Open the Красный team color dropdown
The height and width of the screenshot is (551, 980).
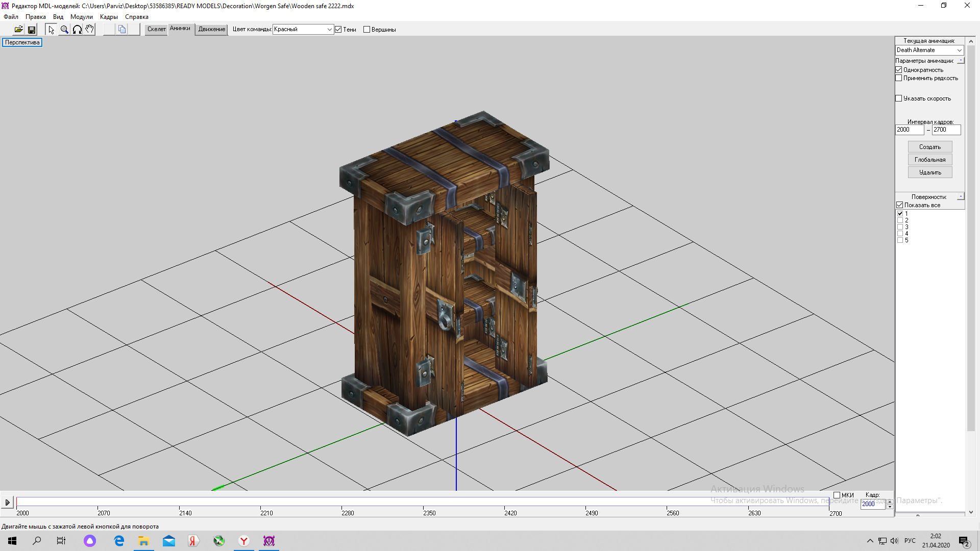tap(329, 30)
